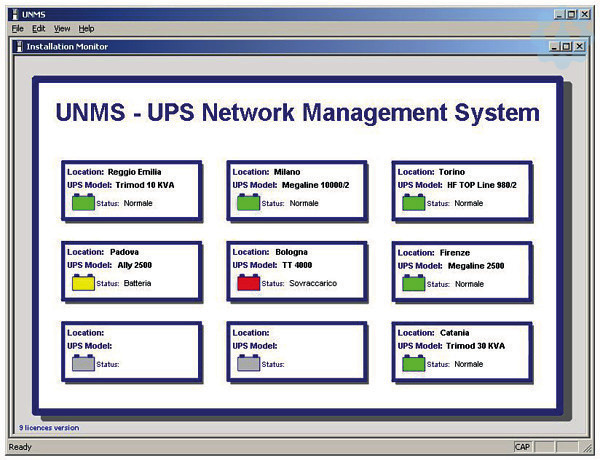Open the View menu
The height and width of the screenshot is (460, 600).
[62, 29]
